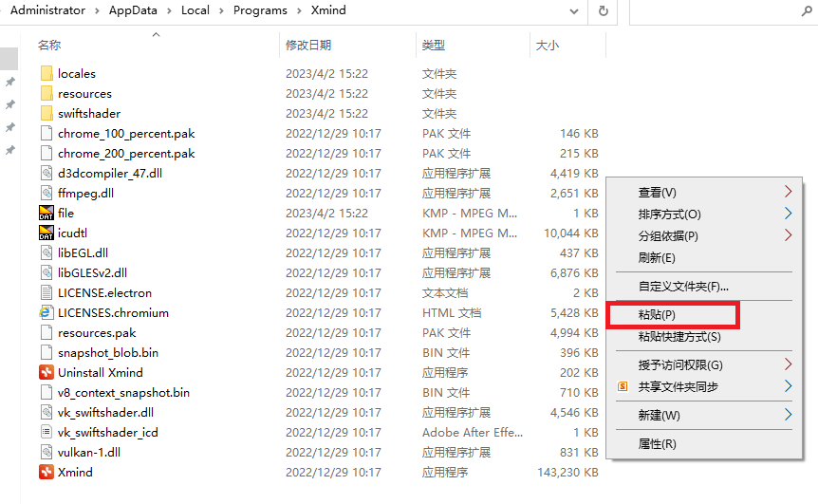Click the swiftshader folder icon

point(46,113)
